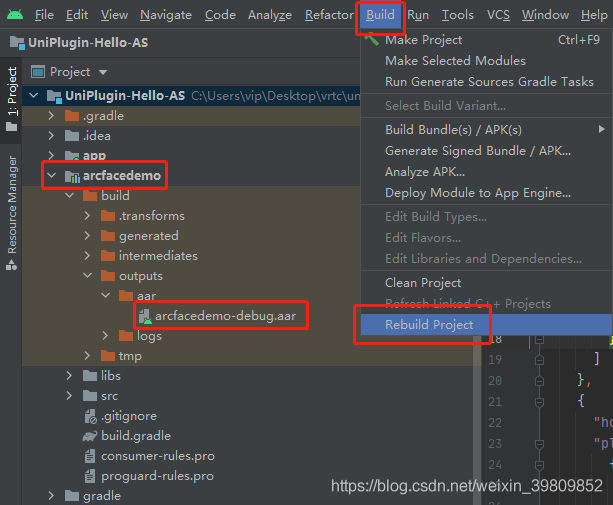Toggle the 1: Project tool window tab
Viewport: 613px width, 505px height.
pos(11,100)
